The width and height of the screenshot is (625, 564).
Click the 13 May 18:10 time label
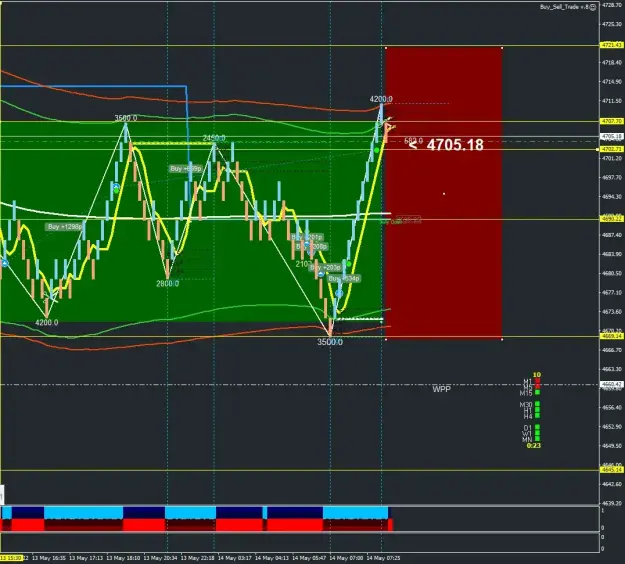point(122,558)
